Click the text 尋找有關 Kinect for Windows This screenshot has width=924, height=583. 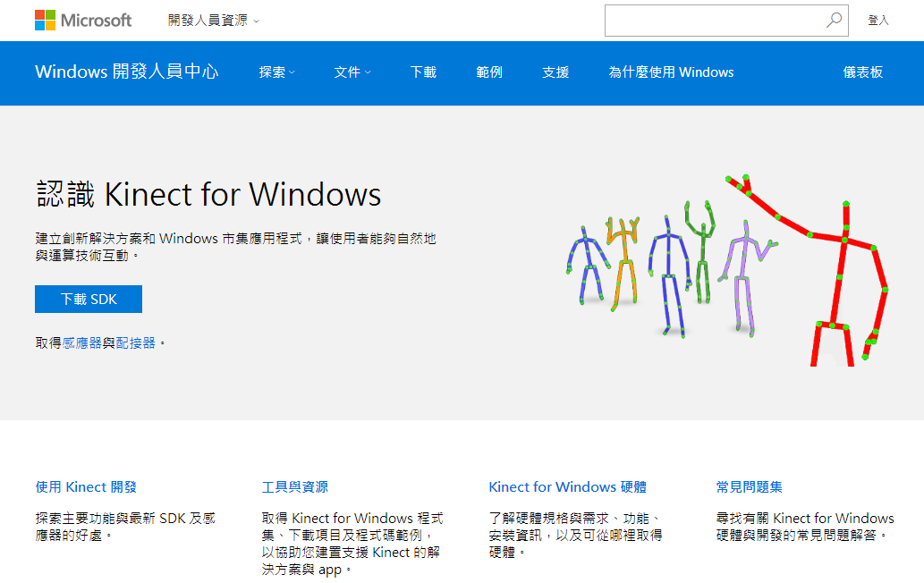coord(805,519)
